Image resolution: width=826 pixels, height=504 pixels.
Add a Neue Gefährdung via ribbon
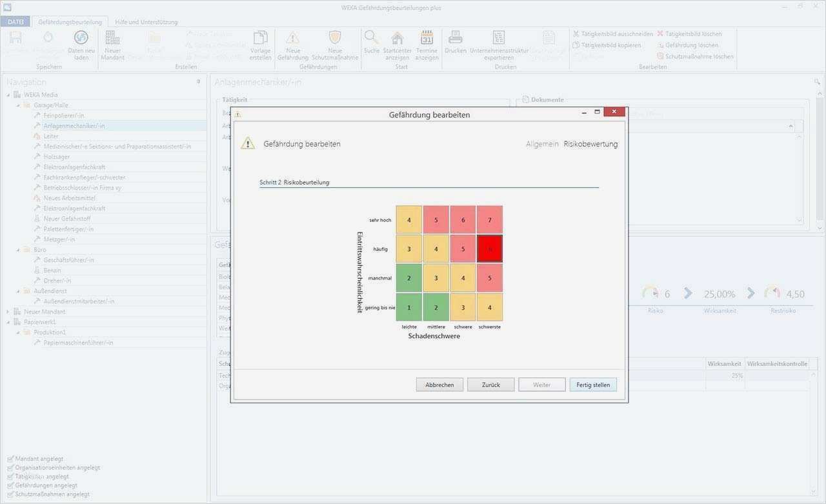pos(293,44)
